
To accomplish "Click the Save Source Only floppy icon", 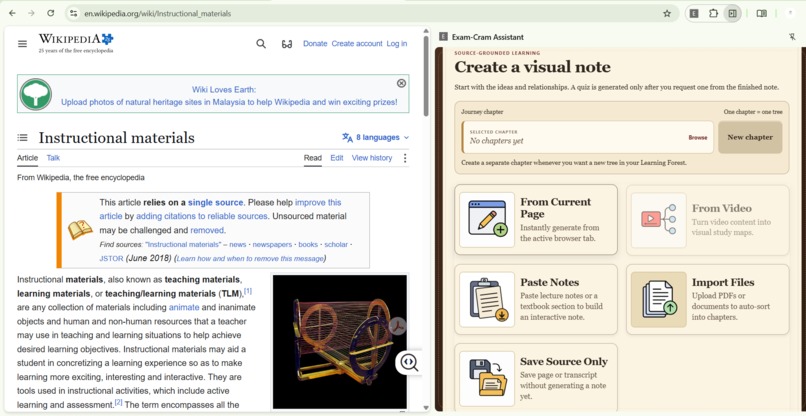I will click(487, 378).
